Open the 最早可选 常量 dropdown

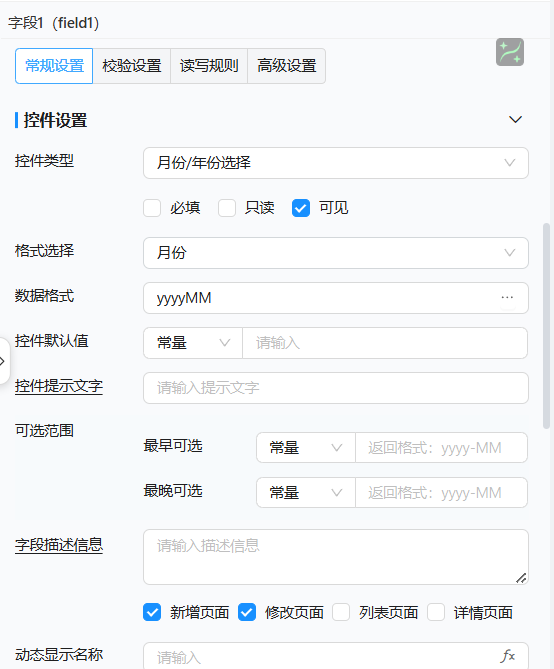(306, 448)
